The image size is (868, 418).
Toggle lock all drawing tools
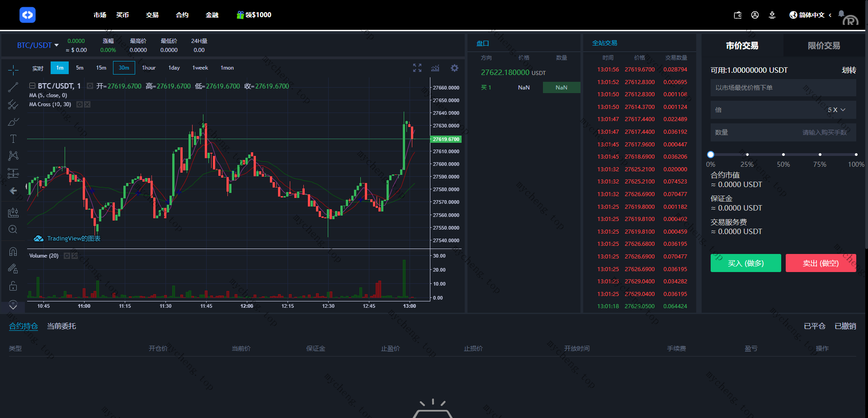tap(13, 286)
